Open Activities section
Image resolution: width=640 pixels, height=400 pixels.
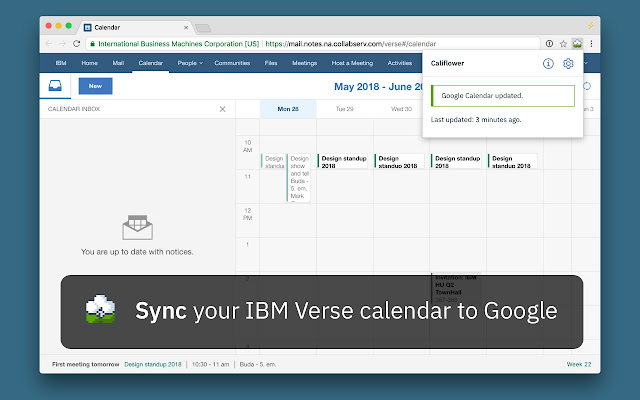400,63
